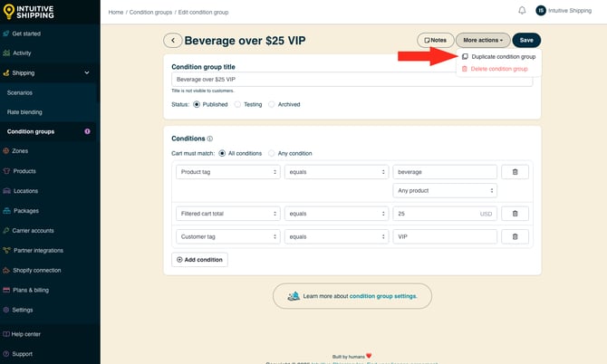Click the duplicate icon in More actions menu
Image resolution: width=607 pixels, height=364 pixels.
pos(465,56)
